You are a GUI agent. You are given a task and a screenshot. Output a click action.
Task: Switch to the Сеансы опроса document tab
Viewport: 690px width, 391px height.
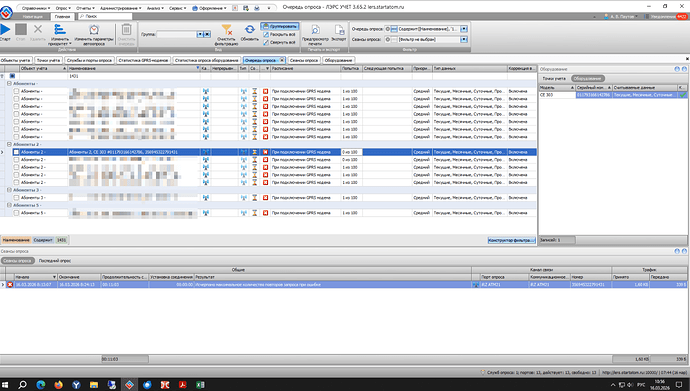click(x=304, y=60)
